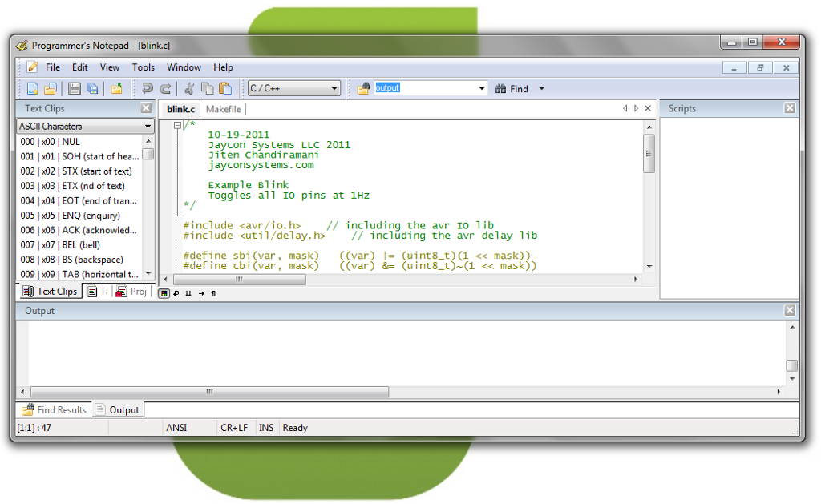
Task: Open the Find button options arrow
Action: (542, 88)
